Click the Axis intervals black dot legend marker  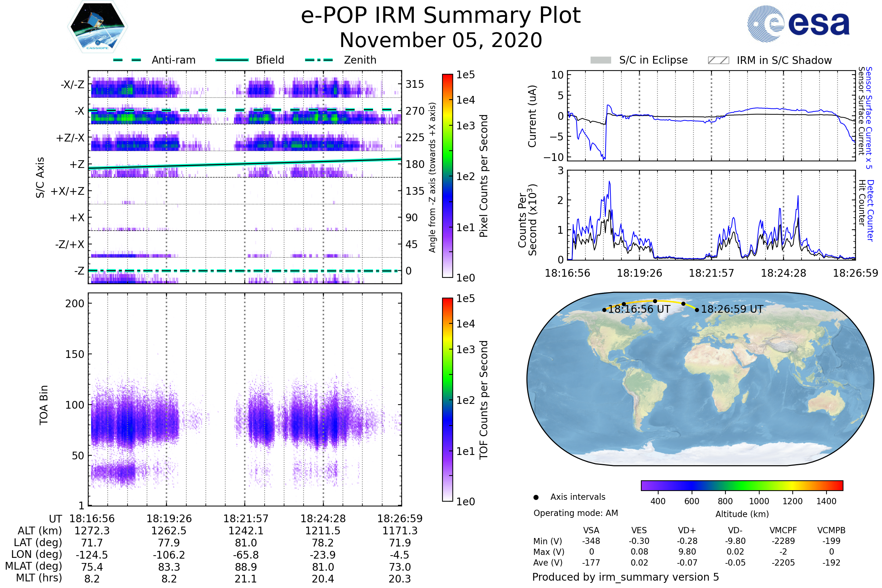[536, 497]
